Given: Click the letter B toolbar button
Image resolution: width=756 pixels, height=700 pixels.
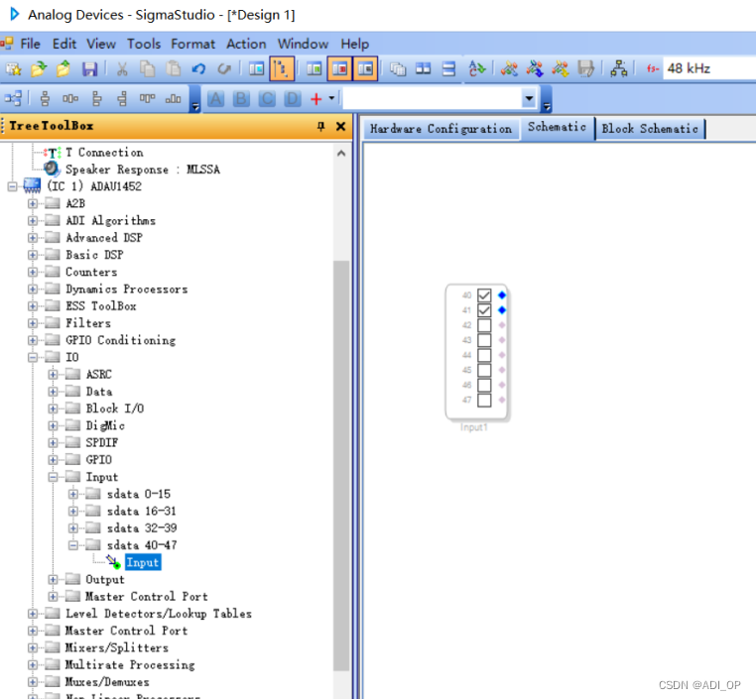Looking at the screenshot, I should (241, 99).
